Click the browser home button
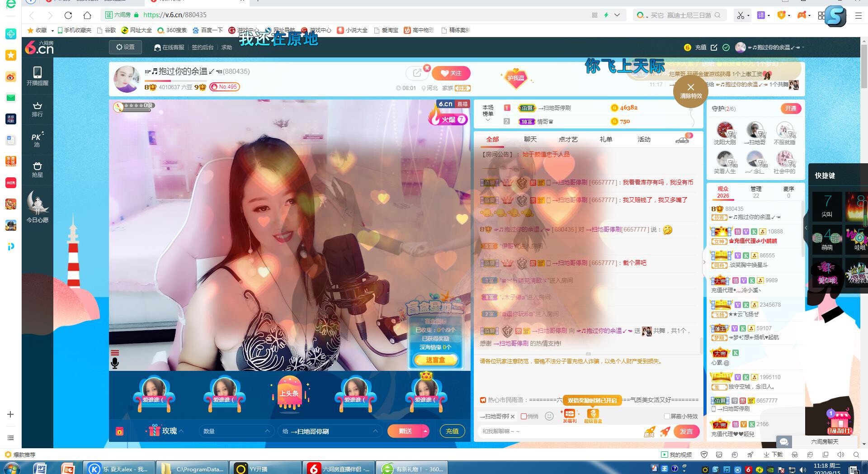Screen dimensions: 868x474 point(87,15)
